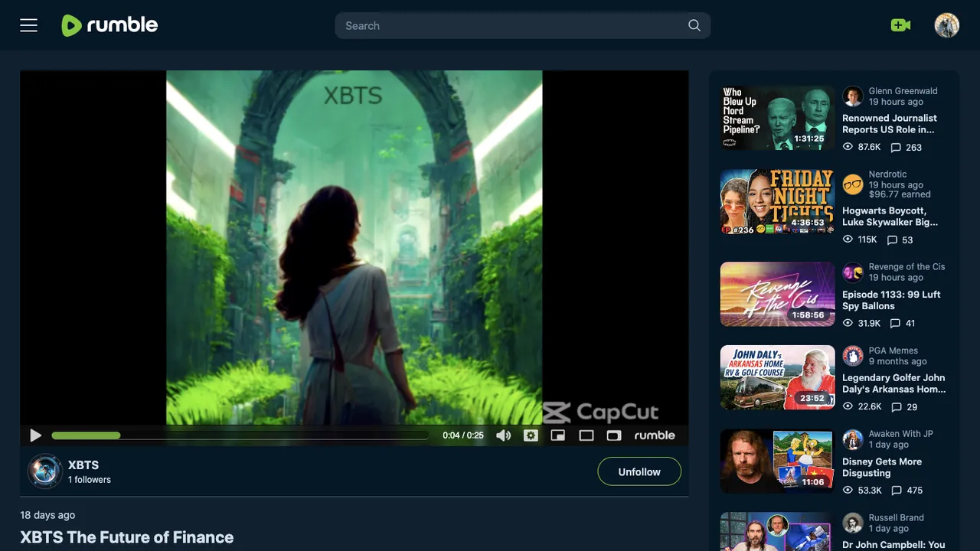Click the views eye icon beside 115K
Screen dimensions: 980x551
pos(848,240)
